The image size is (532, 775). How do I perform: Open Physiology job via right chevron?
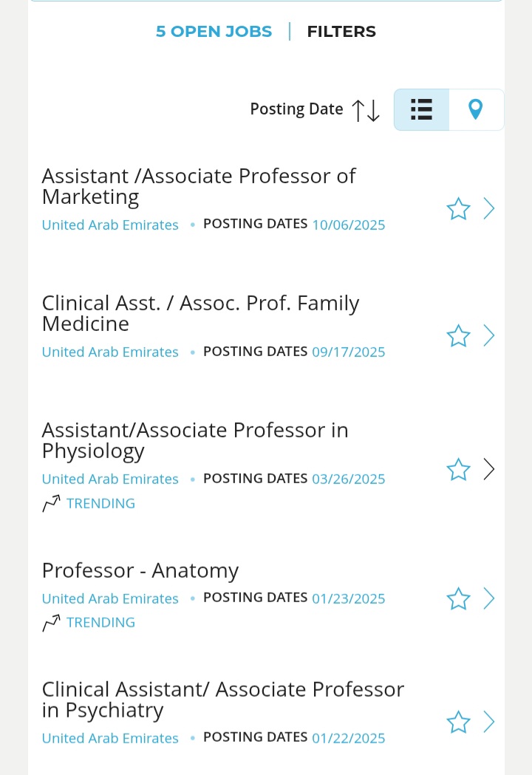click(488, 469)
